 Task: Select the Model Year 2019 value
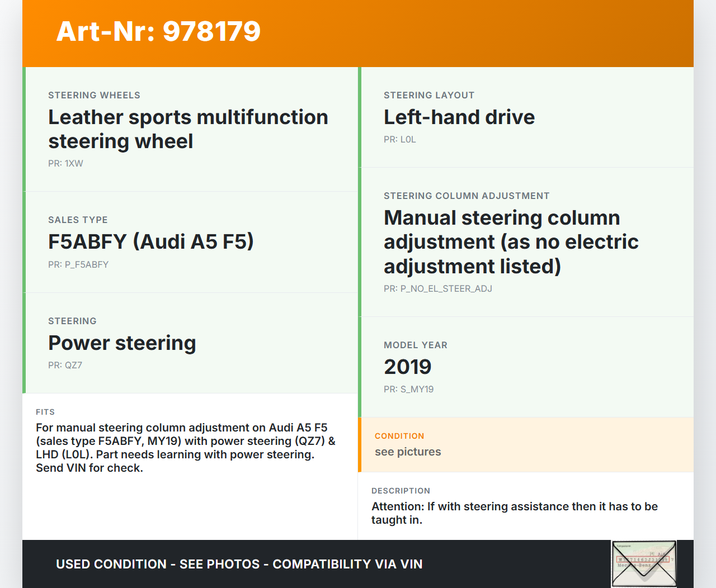(408, 367)
